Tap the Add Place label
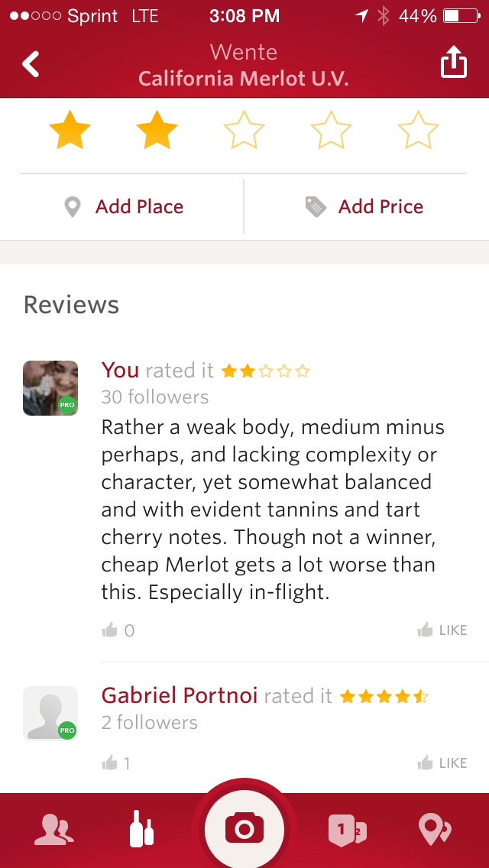The width and height of the screenshot is (489, 868). (x=139, y=207)
